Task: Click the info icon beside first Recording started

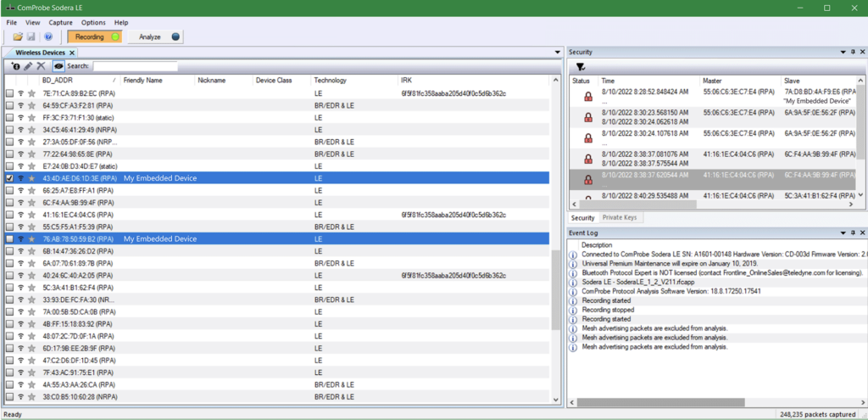Action: coord(574,300)
